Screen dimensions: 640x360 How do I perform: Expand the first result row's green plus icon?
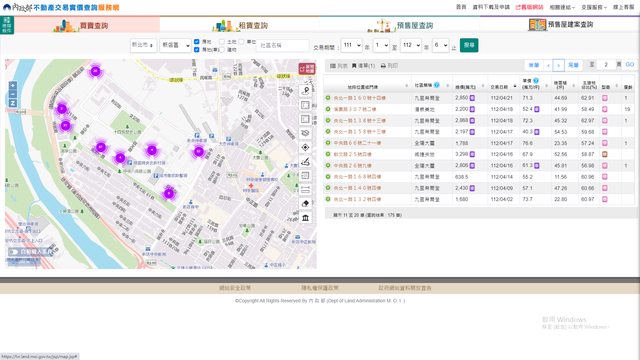click(x=328, y=98)
